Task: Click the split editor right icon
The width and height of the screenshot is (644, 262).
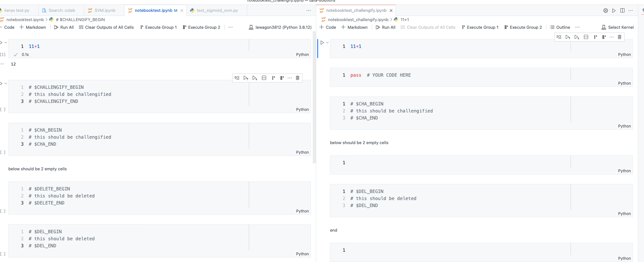Action: 622,11
